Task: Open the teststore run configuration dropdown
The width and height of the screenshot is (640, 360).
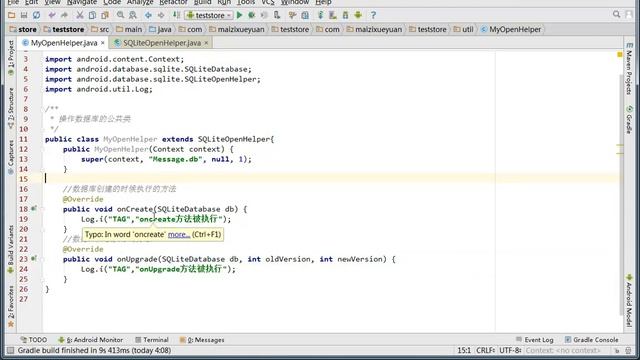Action: pyautogui.click(x=209, y=16)
